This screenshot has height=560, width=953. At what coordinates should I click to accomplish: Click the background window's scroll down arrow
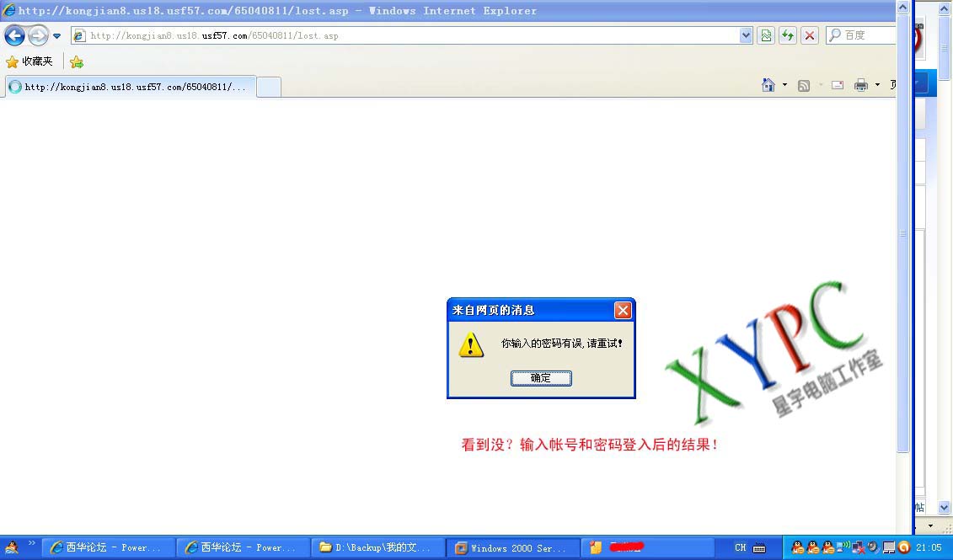(943, 507)
